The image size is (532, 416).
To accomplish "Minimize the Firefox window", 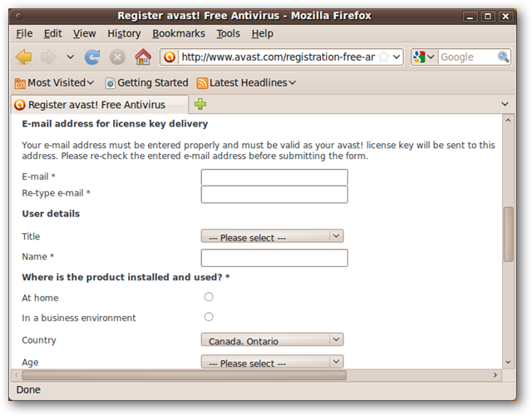I will coord(470,17).
